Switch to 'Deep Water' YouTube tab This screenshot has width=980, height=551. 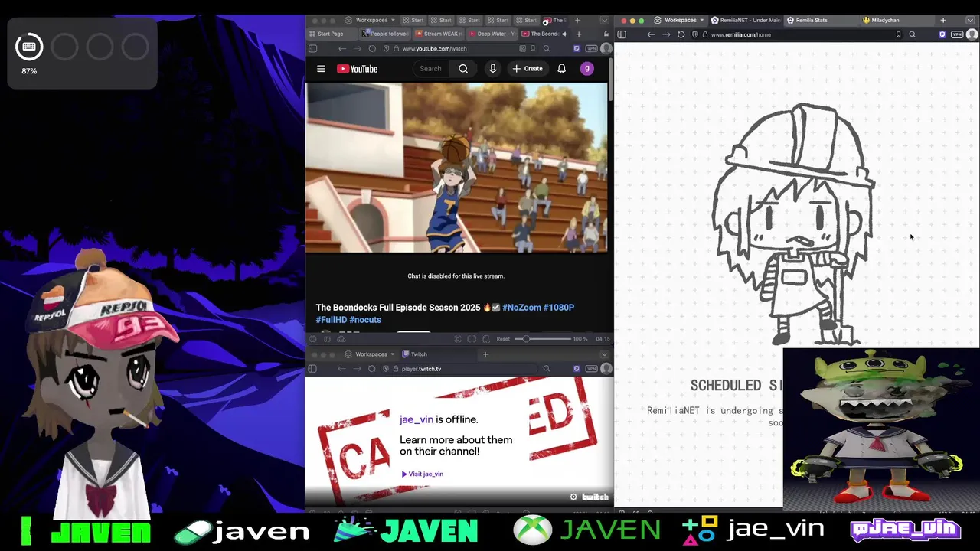pos(492,34)
